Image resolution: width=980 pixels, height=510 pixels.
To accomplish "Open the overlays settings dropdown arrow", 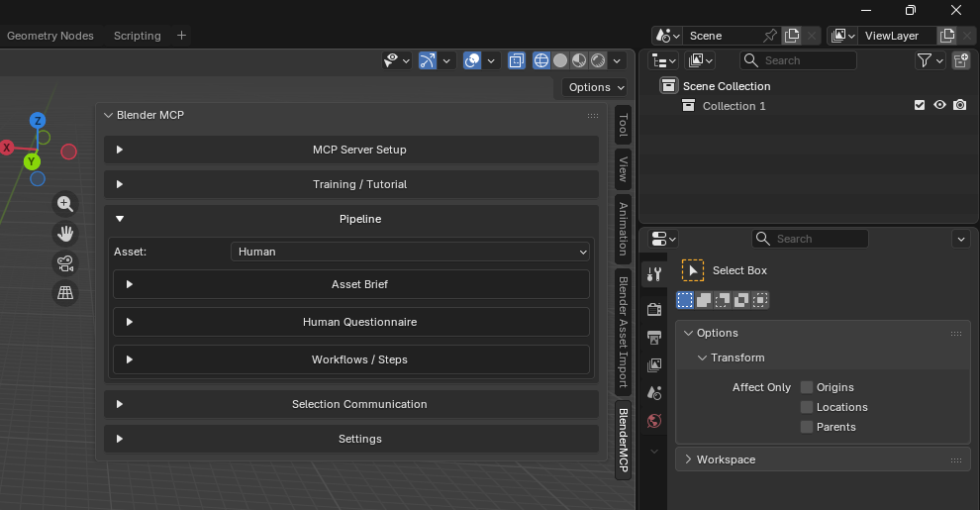I will click(491, 60).
